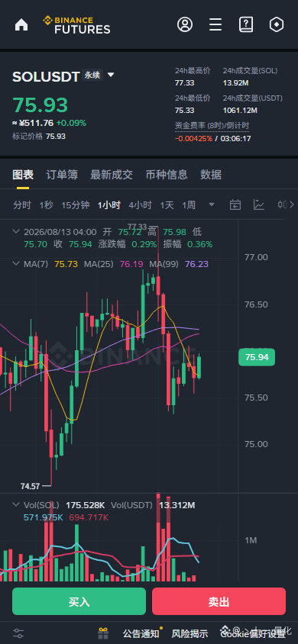The height and width of the screenshot is (644, 298).
Task: Collapse the OHLC candle info row chevron
Action: click(16, 232)
